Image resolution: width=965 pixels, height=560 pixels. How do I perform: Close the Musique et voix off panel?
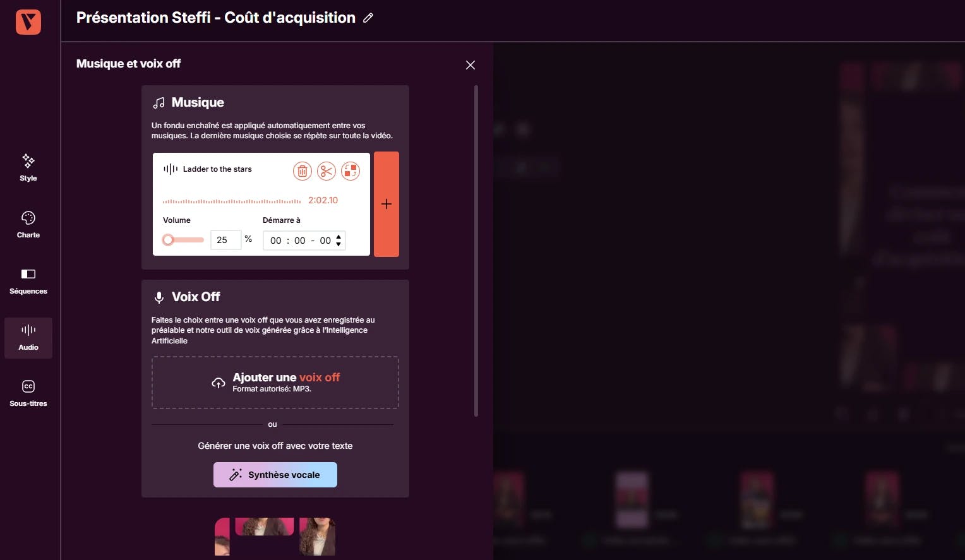[x=471, y=65]
